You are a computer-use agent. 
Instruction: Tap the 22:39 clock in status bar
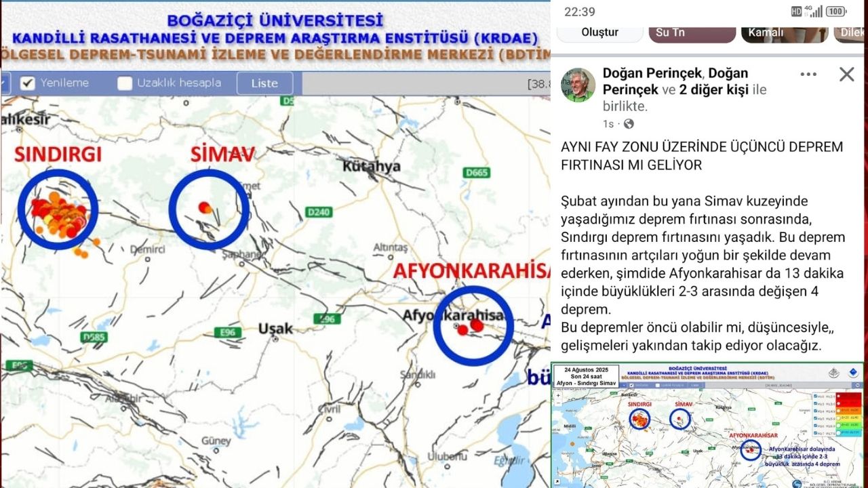pos(580,12)
